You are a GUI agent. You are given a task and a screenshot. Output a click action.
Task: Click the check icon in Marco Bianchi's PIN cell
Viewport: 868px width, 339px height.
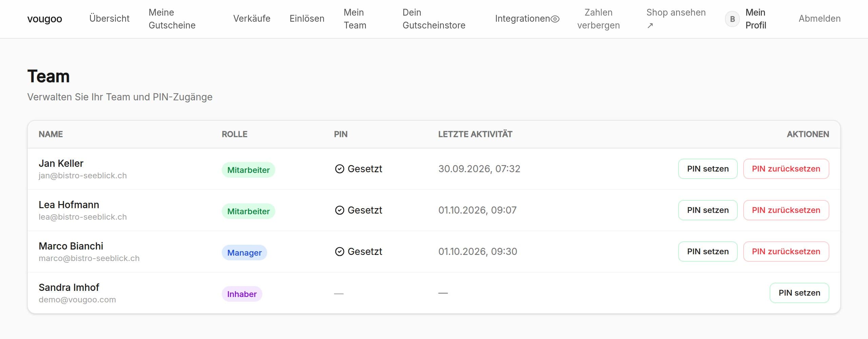point(339,252)
